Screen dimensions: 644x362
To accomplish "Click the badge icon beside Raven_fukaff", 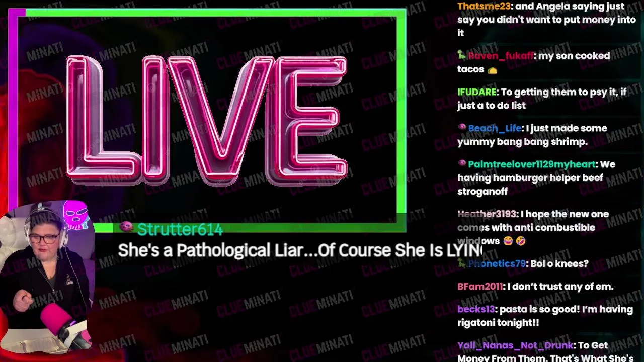I will tap(461, 55).
